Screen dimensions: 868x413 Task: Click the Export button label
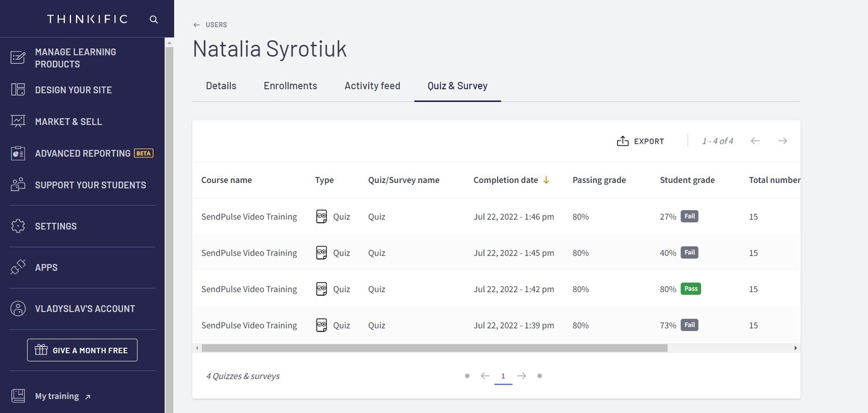click(648, 141)
